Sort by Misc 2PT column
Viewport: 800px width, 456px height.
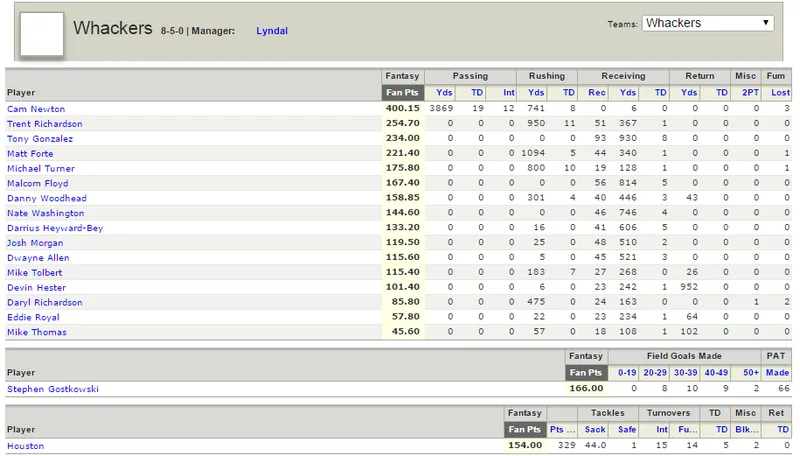751,92
